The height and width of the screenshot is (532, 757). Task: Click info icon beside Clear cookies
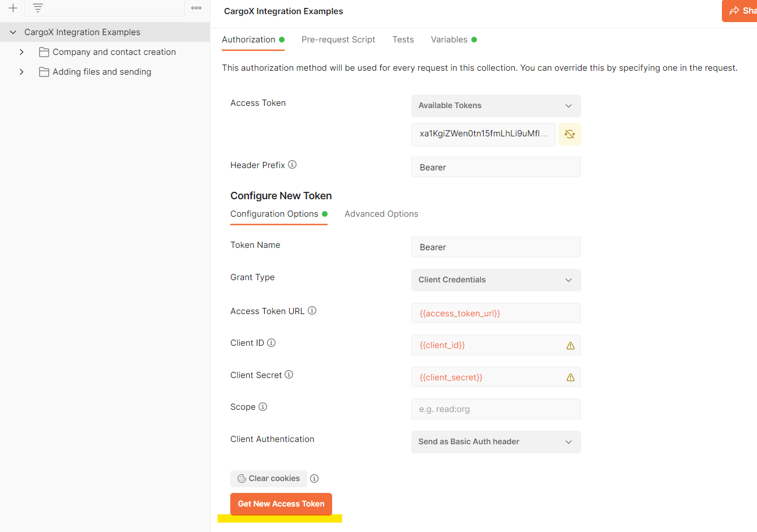(x=315, y=478)
